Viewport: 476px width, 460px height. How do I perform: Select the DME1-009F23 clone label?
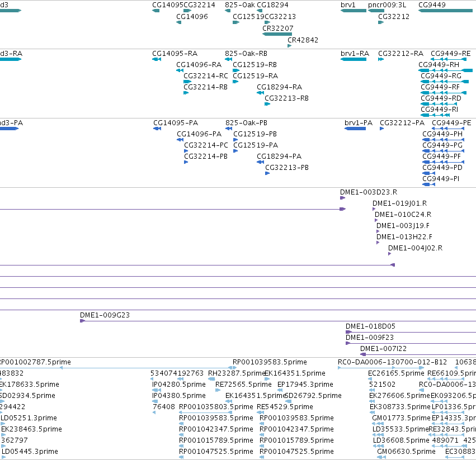pyautogui.click(x=370, y=338)
